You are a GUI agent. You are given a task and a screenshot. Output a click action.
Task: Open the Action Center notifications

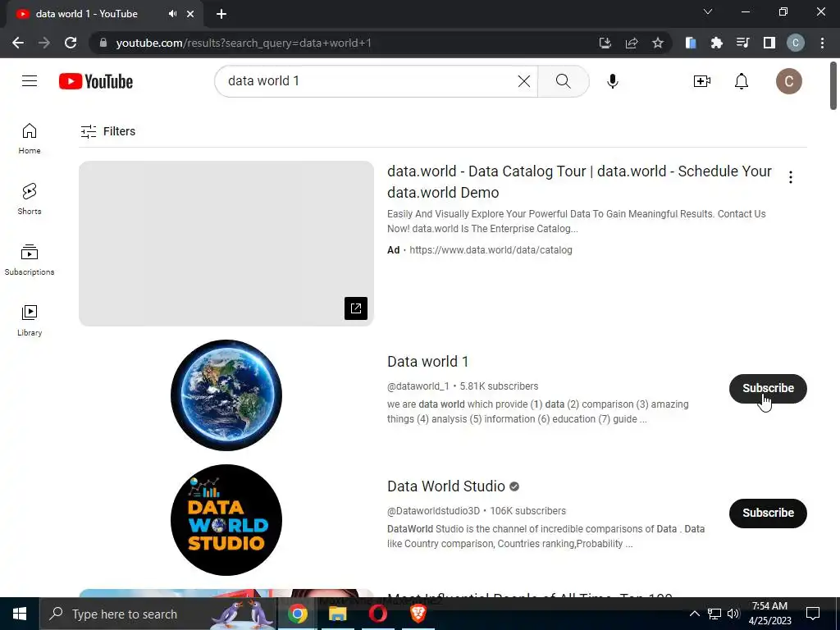pos(813,614)
